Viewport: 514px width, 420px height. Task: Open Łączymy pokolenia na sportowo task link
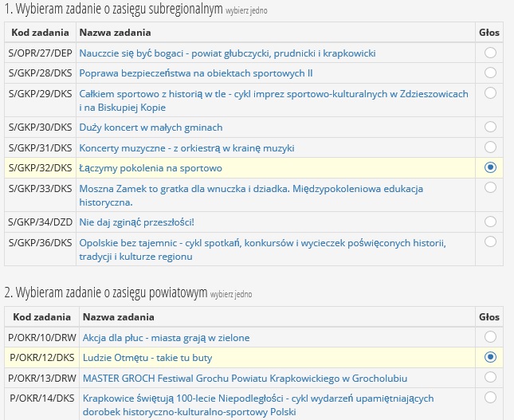pos(151,168)
